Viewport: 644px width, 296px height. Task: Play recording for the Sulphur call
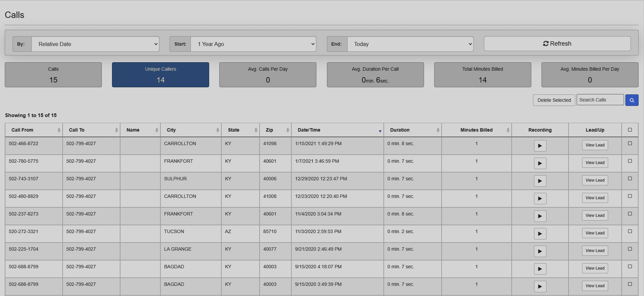540,181
